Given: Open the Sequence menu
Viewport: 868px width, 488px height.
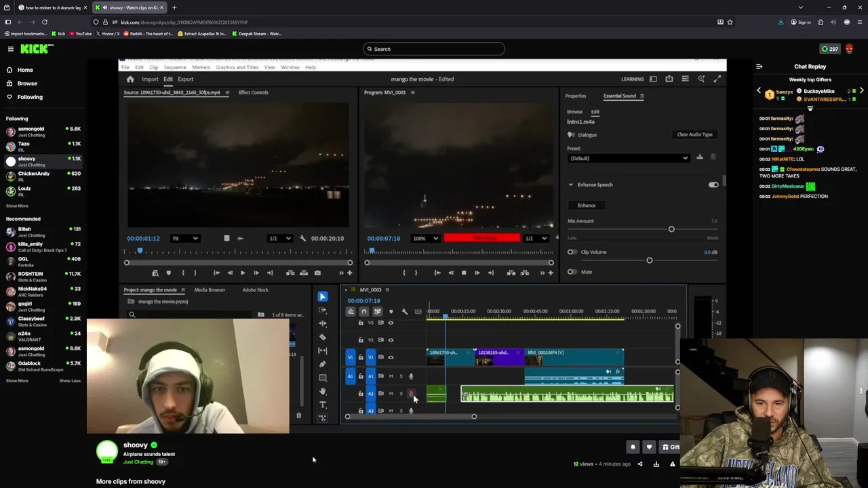Looking at the screenshot, I should [x=175, y=67].
